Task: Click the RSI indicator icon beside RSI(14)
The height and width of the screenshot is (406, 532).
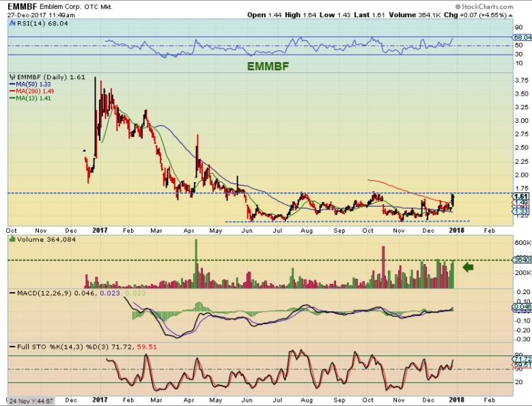Action: [x=12, y=23]
